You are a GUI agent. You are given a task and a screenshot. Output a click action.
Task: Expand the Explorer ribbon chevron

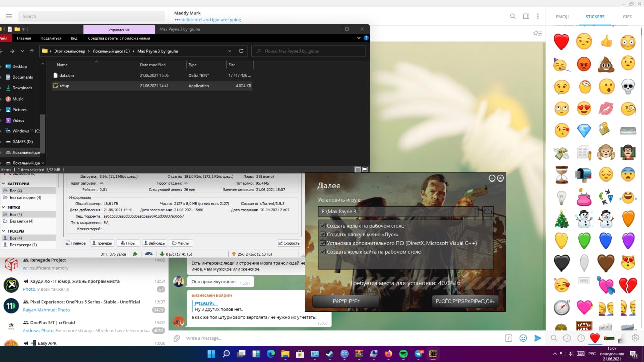tap(359, 38)
